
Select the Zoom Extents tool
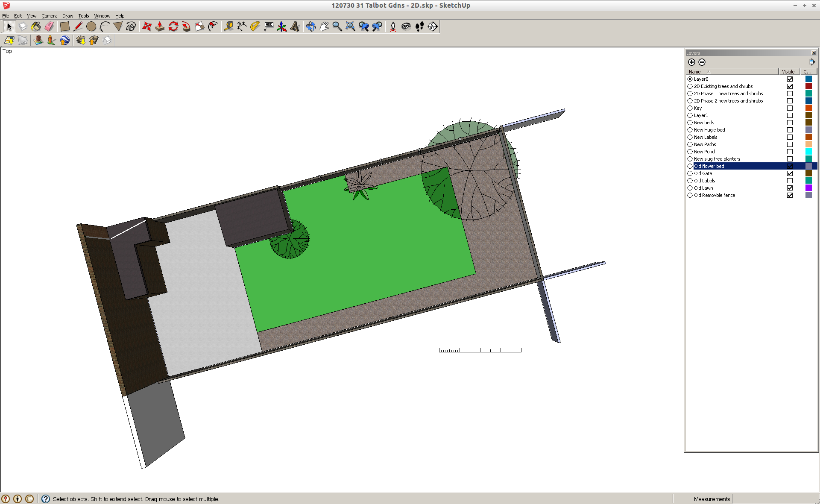coord(351,26)
